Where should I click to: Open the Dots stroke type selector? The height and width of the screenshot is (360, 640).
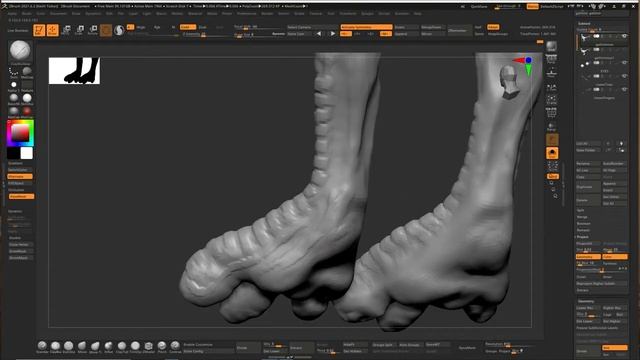(13, 72)
